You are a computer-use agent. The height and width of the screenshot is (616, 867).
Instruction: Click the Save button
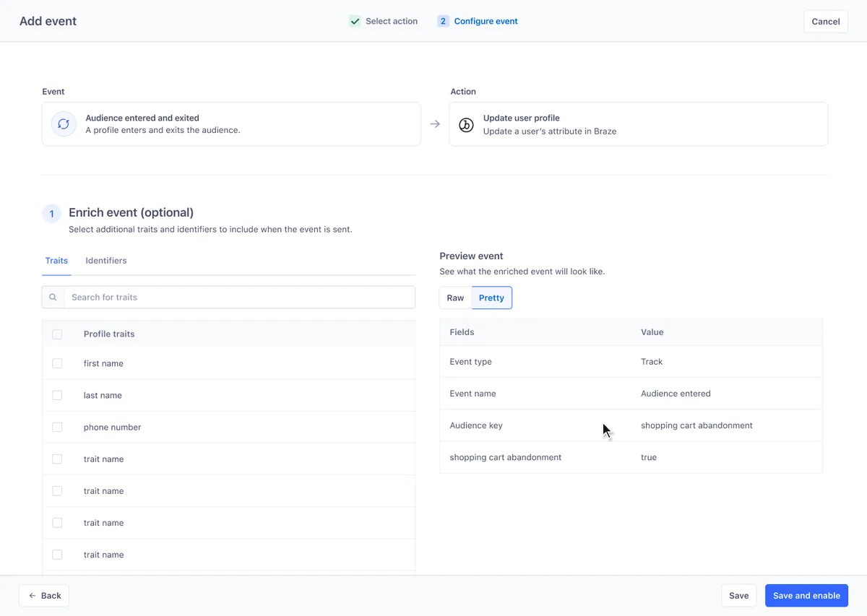(x=738, y=596)
